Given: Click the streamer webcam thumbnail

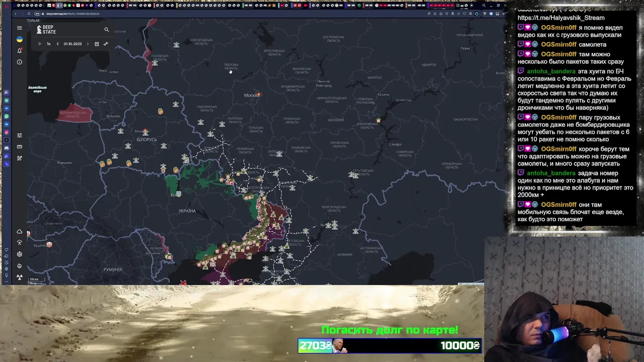Looking at the screenshot, I should click(x=564, y=299).
